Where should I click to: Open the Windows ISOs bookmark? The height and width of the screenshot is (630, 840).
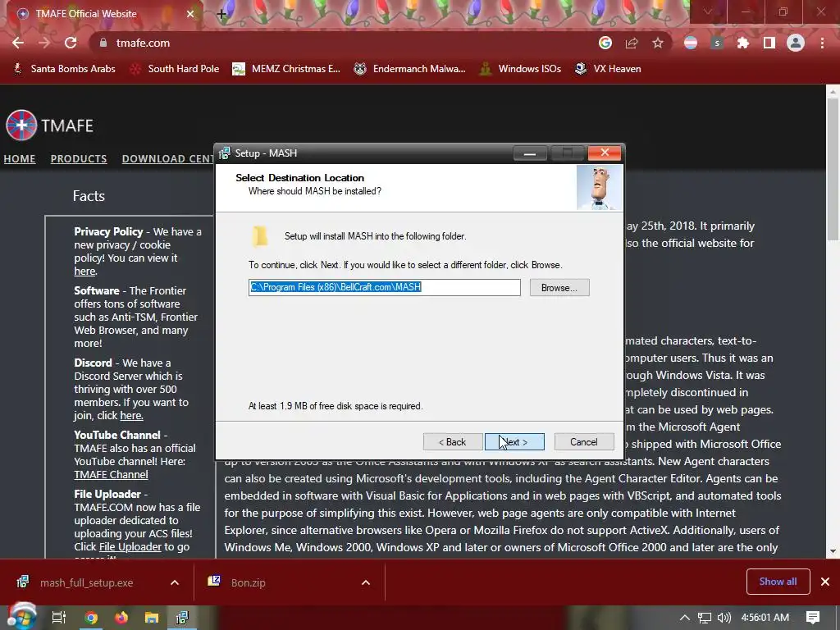(519, 69)
